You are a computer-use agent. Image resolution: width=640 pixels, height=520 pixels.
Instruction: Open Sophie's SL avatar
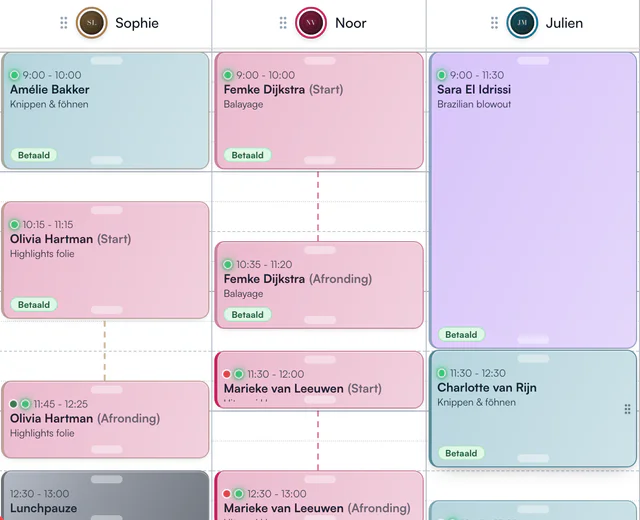coord(92,23)
